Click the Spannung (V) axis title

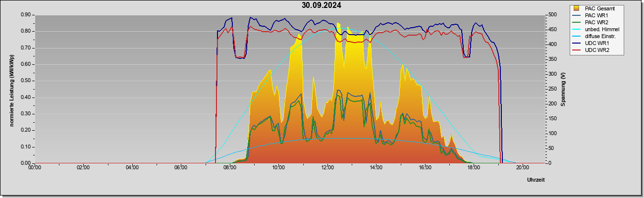[563, 89]
